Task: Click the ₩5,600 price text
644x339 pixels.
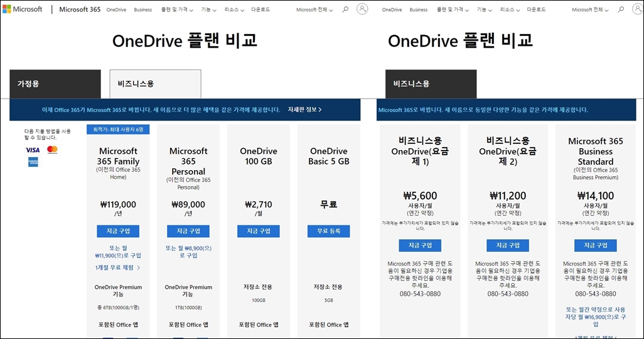Action: pyautogui.click(x=420, y=196)
